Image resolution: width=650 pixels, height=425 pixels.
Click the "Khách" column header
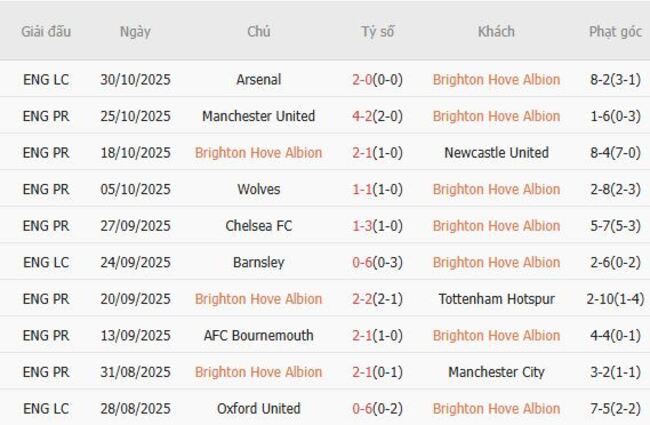click(x=496, y=32)
